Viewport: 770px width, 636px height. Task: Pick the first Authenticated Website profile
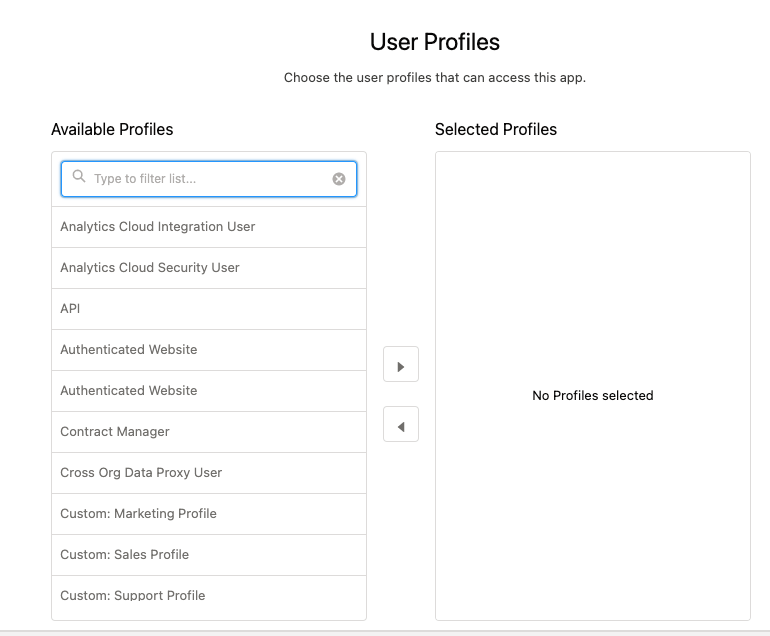point(129,350)
